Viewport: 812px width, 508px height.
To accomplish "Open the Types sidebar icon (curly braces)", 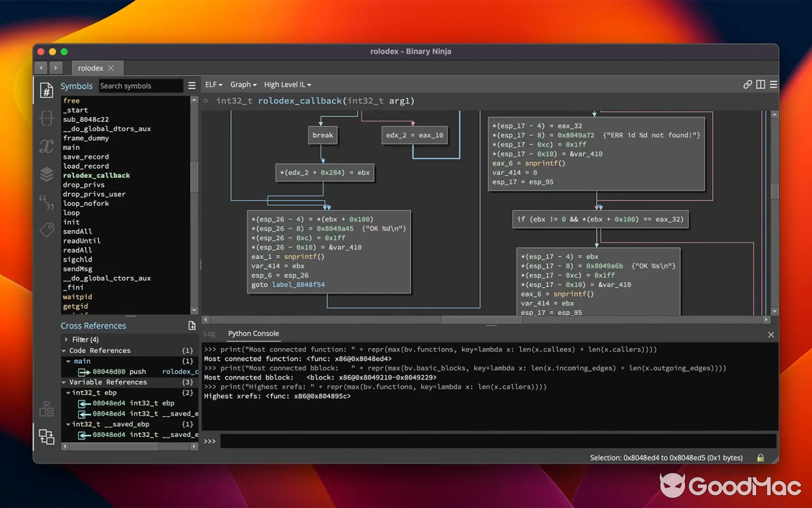I will [46, 118].
